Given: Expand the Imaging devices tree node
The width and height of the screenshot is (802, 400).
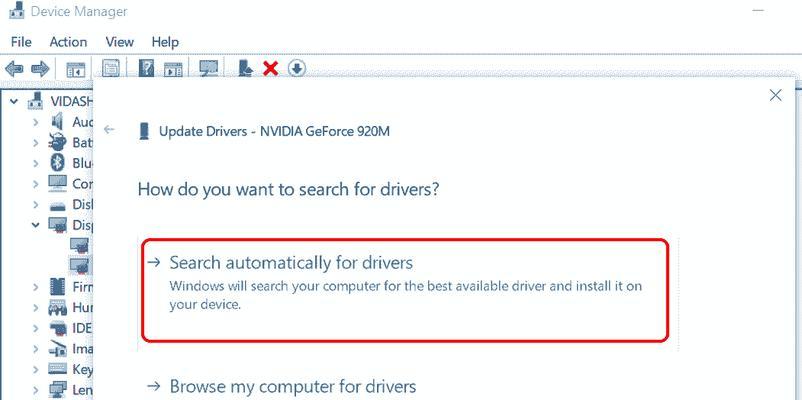Looking at the screenshot, I should tap(35, 349).
